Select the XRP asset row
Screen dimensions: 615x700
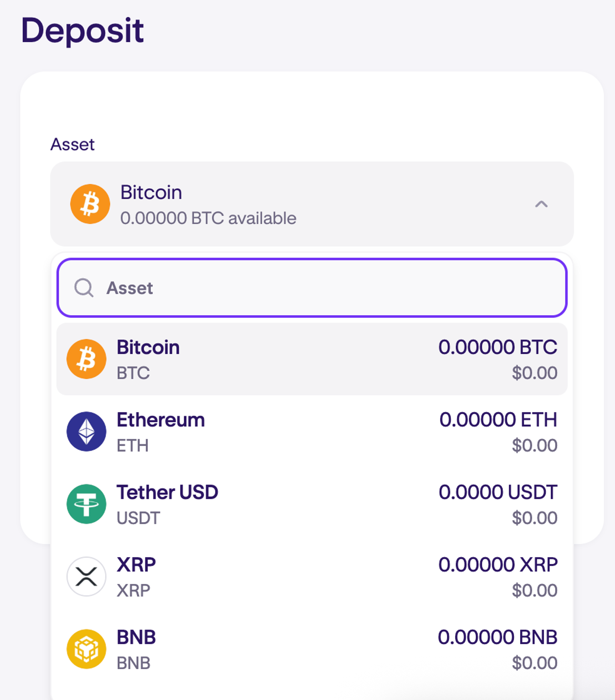(x=311, y=576)
